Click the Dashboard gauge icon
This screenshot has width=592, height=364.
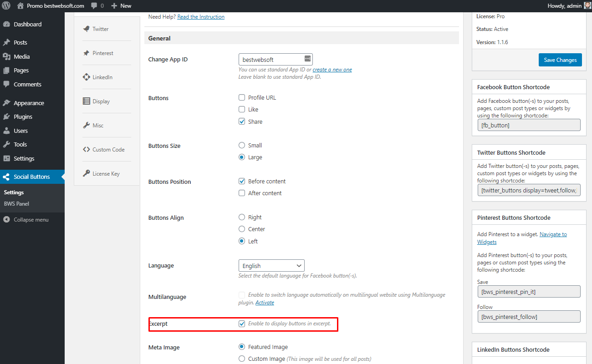pos(6,24)
